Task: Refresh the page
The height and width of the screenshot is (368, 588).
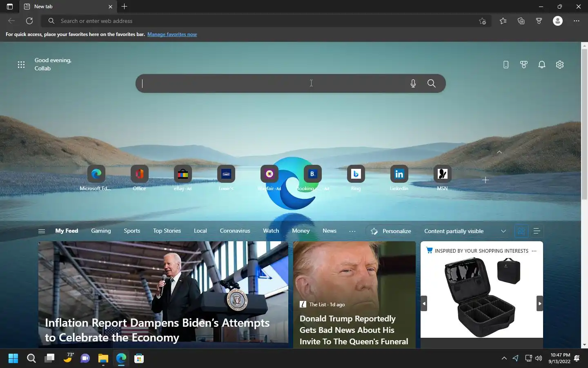Action: tap(29, 21)
